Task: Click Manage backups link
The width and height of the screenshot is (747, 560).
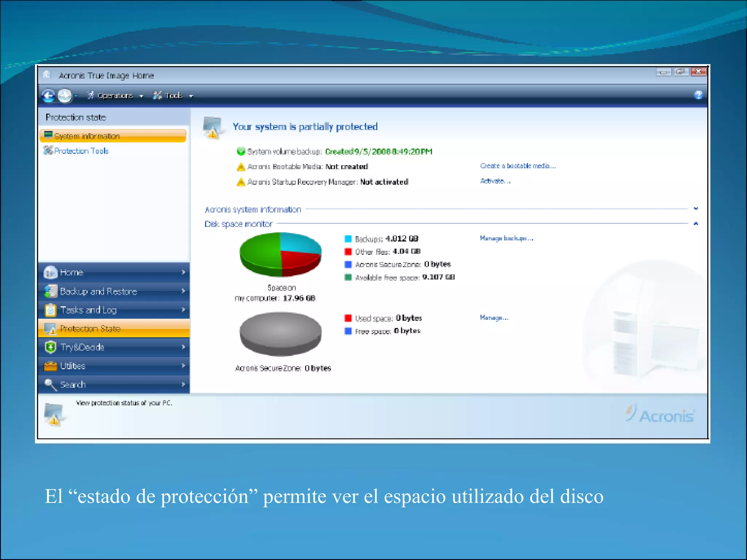Action: [x=507, y=238]
